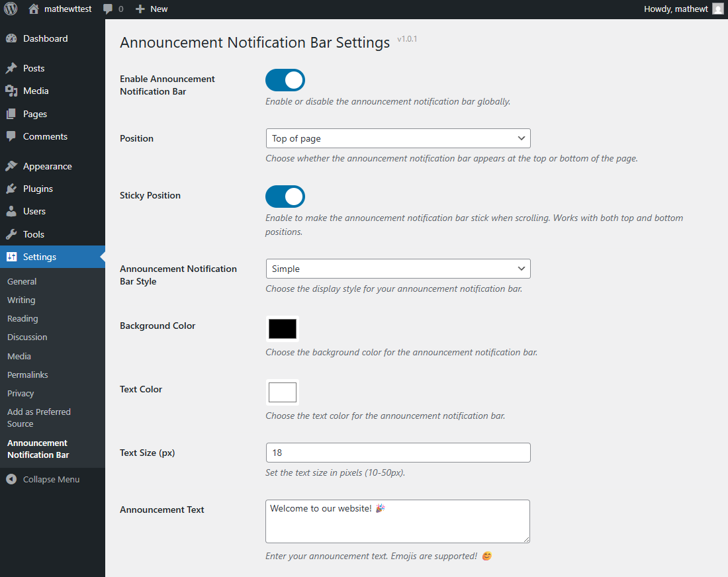The height and width of the screenshot is (577, 728).
Task: Click the Howdy, mathewt account link
Action: [676, 9]
